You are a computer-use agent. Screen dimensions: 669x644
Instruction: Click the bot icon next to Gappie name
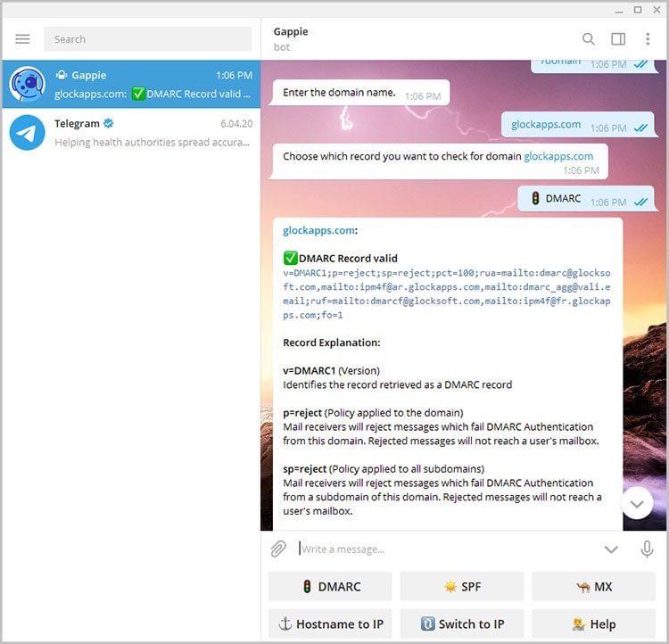(62, 75)
